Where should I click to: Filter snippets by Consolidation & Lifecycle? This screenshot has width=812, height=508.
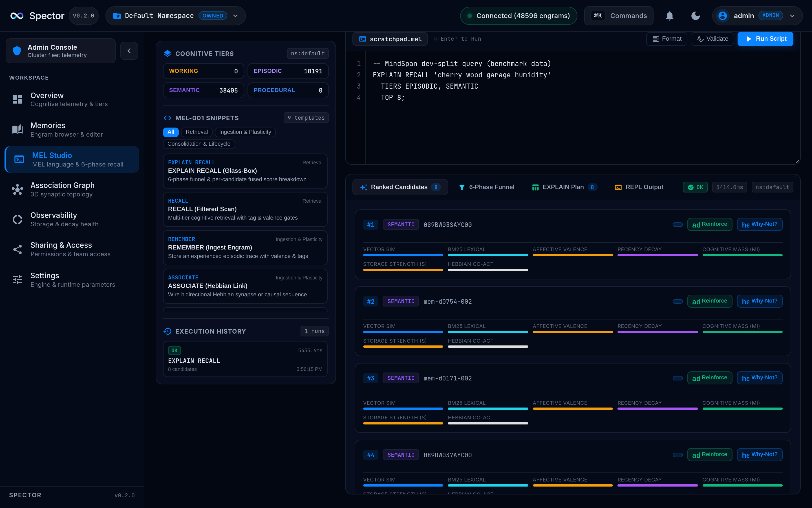[199, 144]
